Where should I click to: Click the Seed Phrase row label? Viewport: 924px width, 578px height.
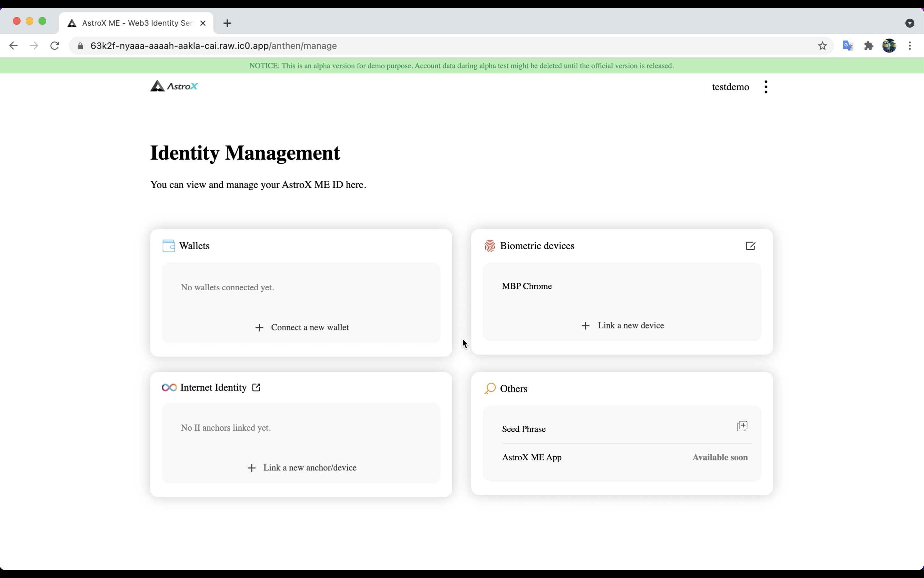(x=524, y=429)
